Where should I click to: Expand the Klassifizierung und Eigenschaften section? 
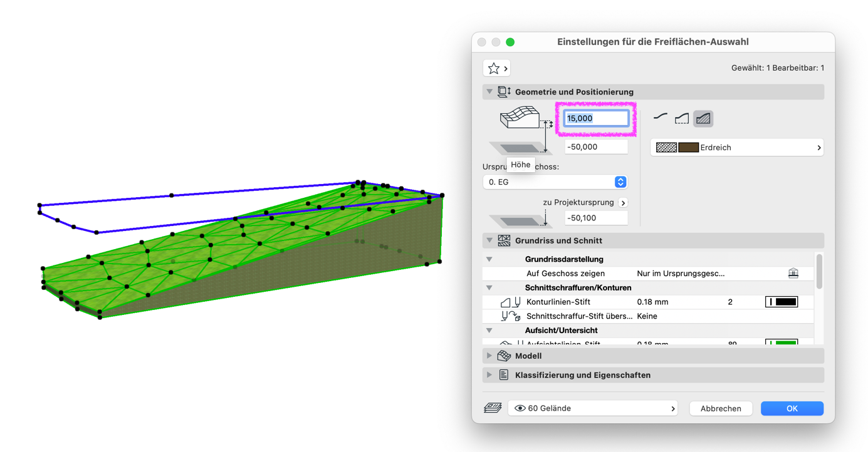[x=489, y=375]
